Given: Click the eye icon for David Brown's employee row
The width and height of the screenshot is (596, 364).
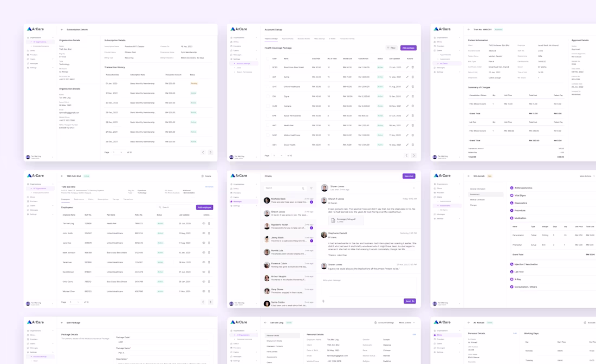Looking at the screenshot, I should [204, 272].
